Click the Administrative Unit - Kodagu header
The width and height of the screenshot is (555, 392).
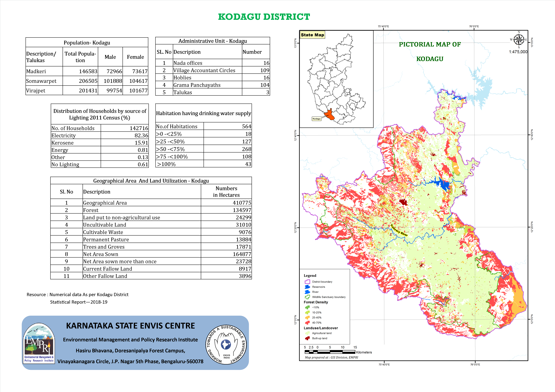[213, 41]
